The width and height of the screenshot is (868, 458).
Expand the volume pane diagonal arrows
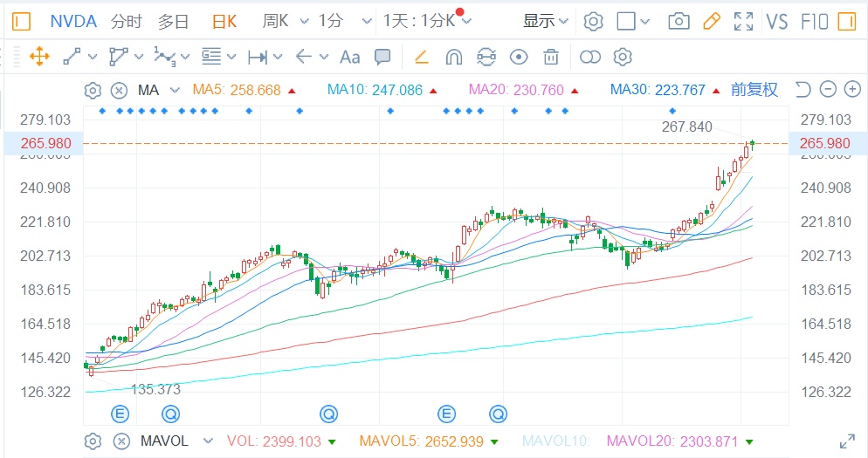pos(848,441)
